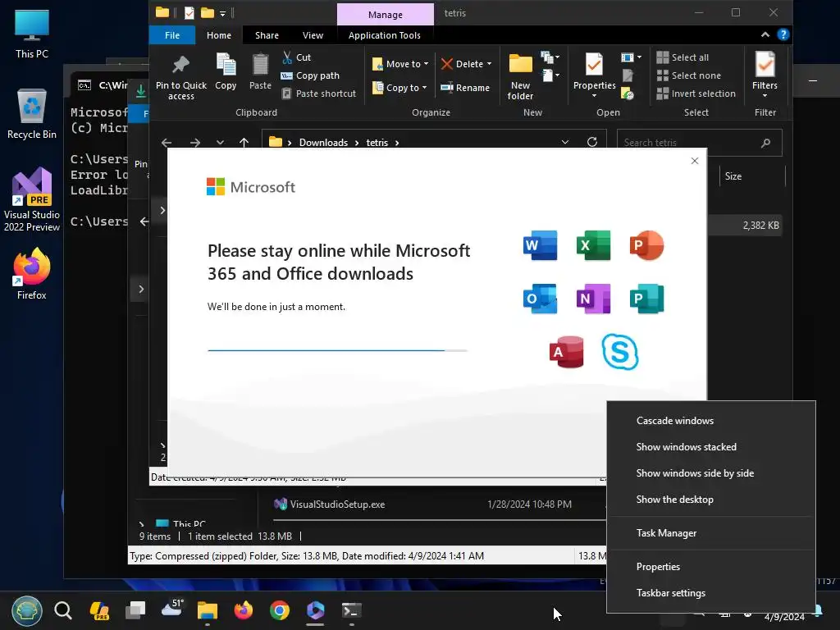Open the File tab
840x630 pixels.
[x=172, y=35]
